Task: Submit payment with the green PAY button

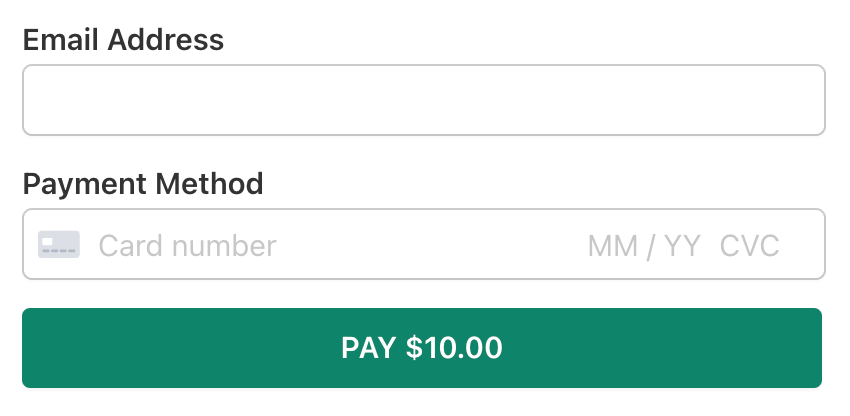Action: 422,348
